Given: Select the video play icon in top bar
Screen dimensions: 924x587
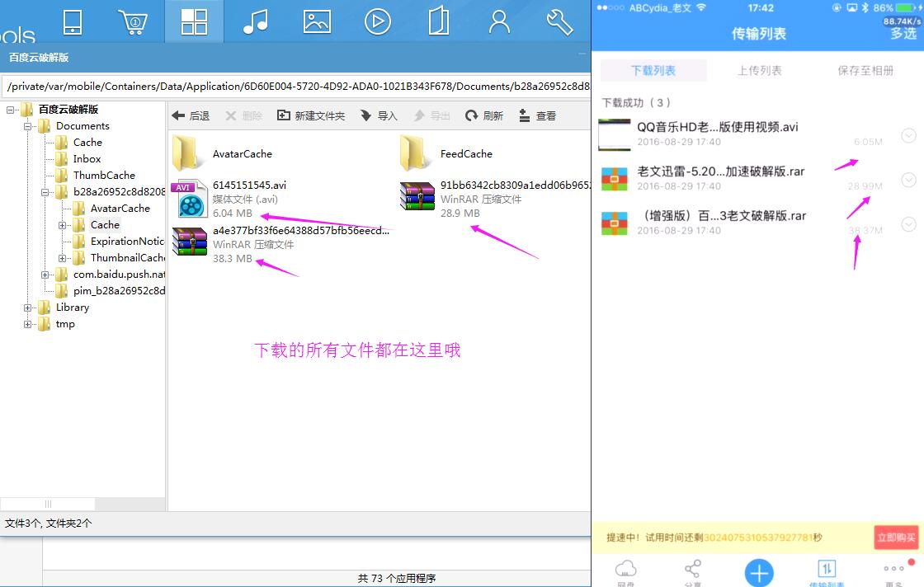Looking at the screenshot, I should [x=378, y=22].
